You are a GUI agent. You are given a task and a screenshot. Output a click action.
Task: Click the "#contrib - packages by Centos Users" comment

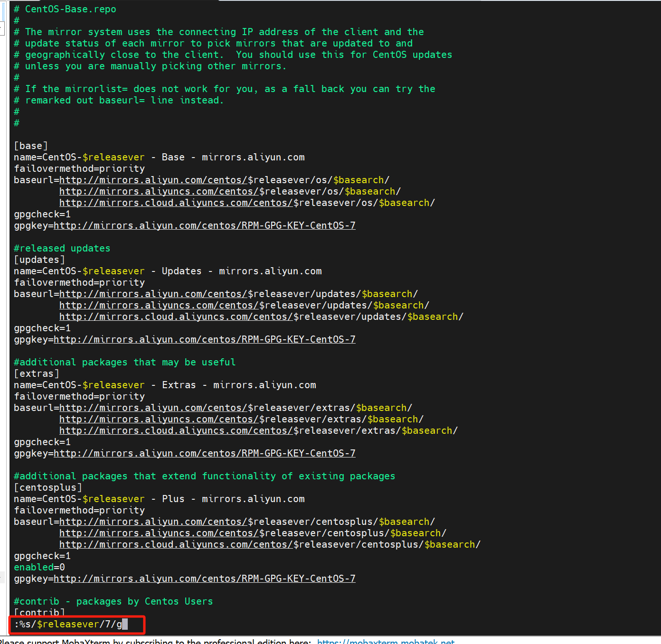[x=113, y=601]
